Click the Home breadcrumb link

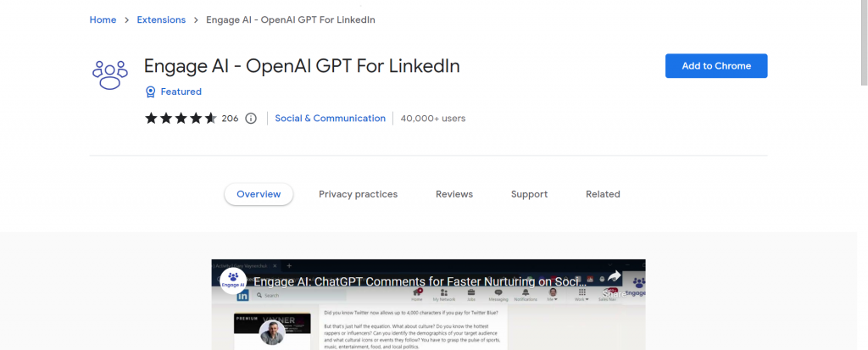point(103,20)
